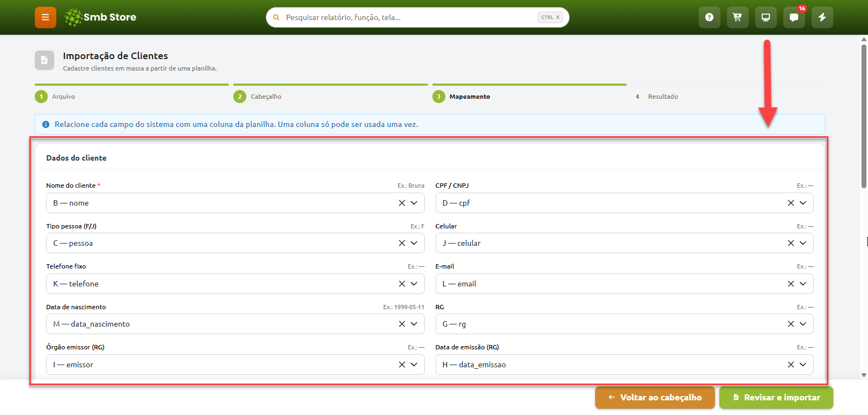Expand the Tipo pessoa dropdown arrow
This screenshot has width=868, height=415.
point(414,243)
